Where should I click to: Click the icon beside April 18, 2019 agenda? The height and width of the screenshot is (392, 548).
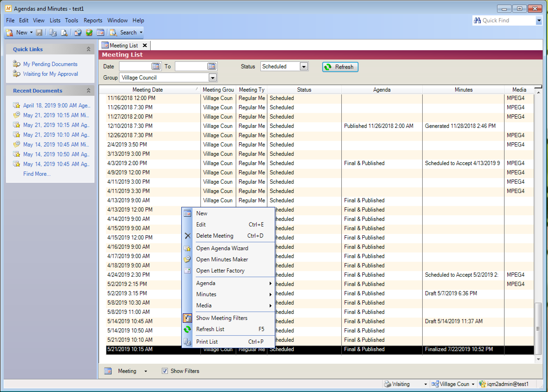click(17, 106)
